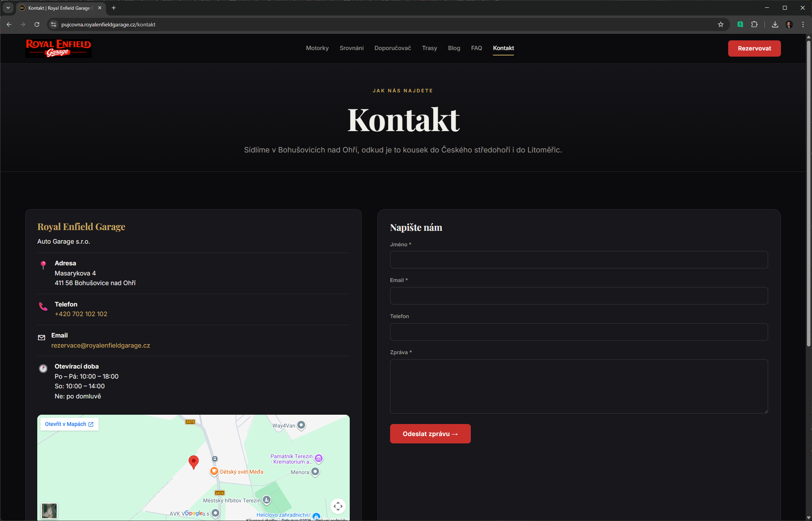The height and width of the screenshot is (521, 812).
Task: Reload the page
Action: [37, 24]
